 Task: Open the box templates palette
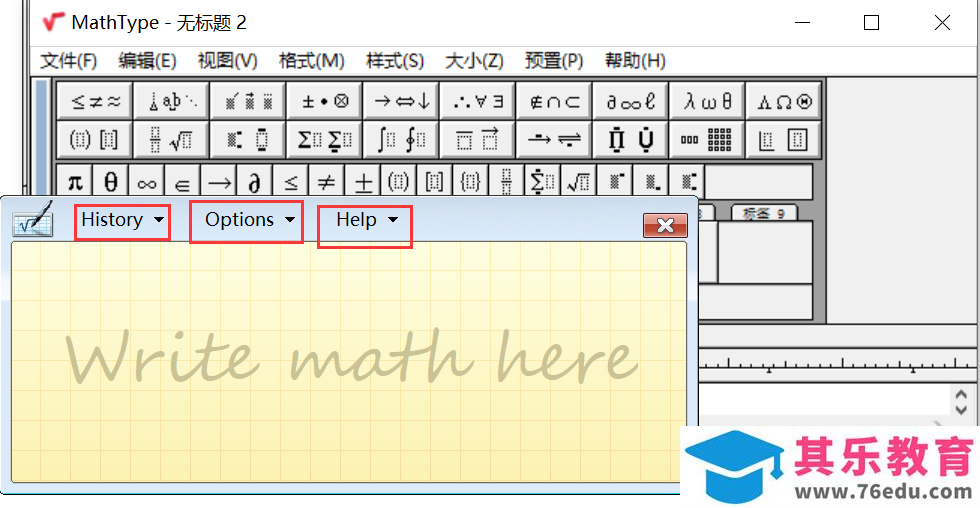coord(784,139)
